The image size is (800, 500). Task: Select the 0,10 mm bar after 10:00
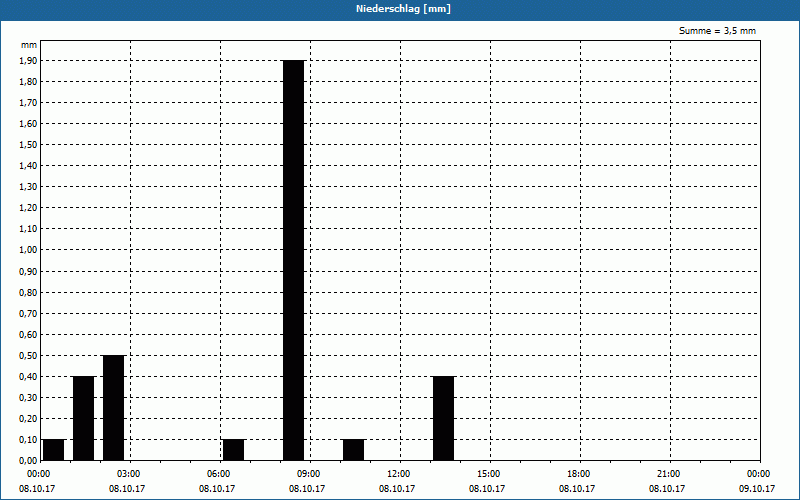pyautogui.click(x=354, y=449)
